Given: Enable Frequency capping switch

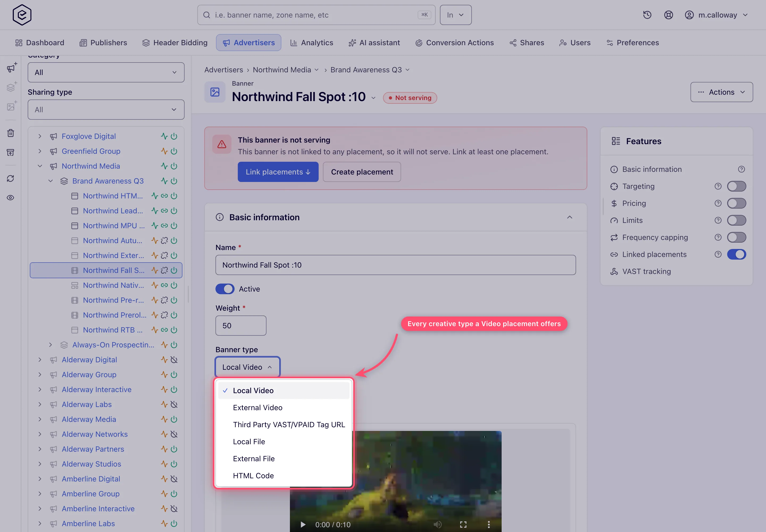Looking at the screenshot, I should (x=736, y=237).
